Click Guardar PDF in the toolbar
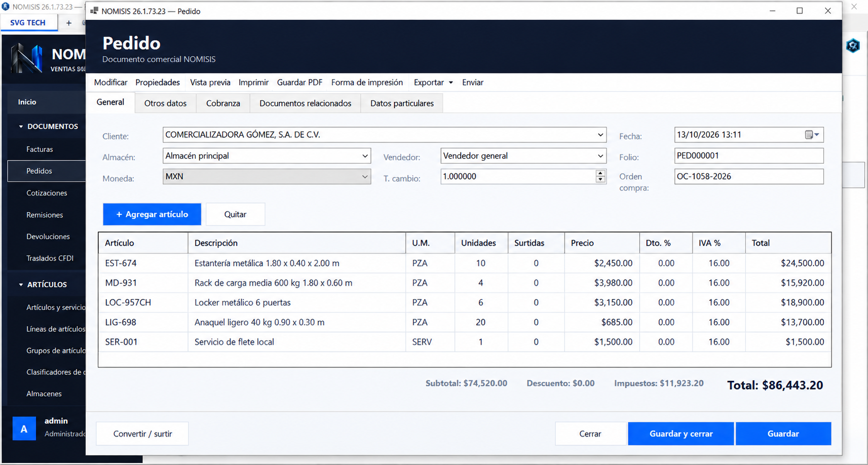Image resolution: width=868 pixels, height=465 pixels. (299, 83)
